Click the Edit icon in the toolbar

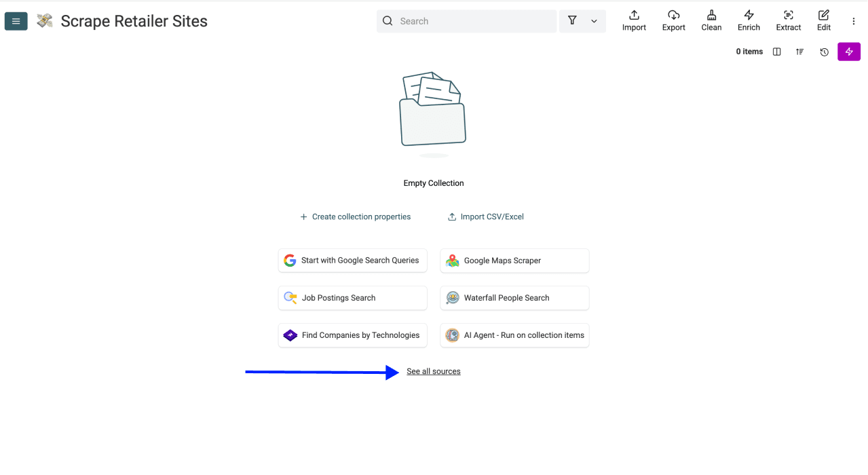click(823, 20)
